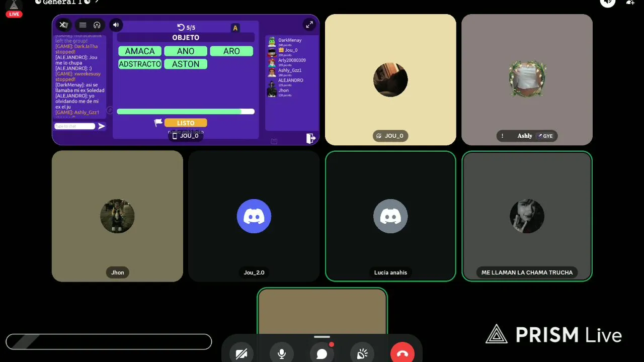Click ME LLAMAN LA CHAMA TRUCHA label
The image size is (644, 362).
[527, 273]
